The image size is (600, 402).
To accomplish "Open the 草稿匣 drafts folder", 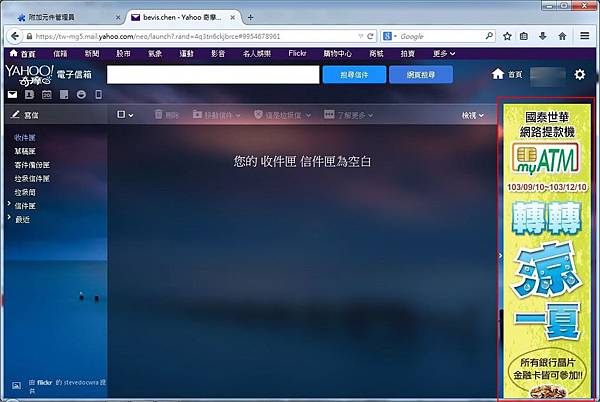I will coord(25,151).
